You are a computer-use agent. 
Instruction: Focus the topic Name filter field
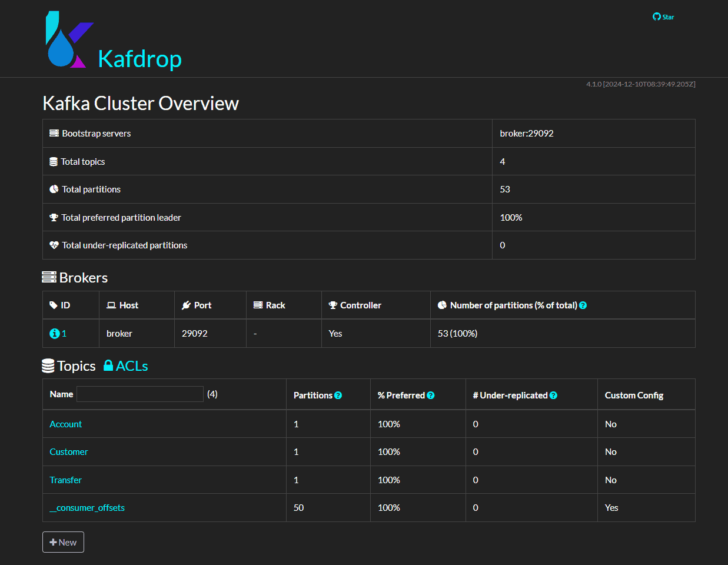click(140, 394)
